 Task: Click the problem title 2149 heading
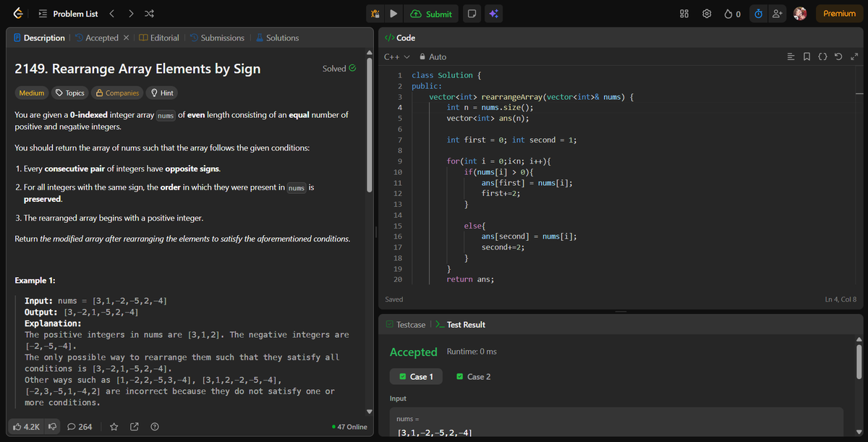coord(137,69)
